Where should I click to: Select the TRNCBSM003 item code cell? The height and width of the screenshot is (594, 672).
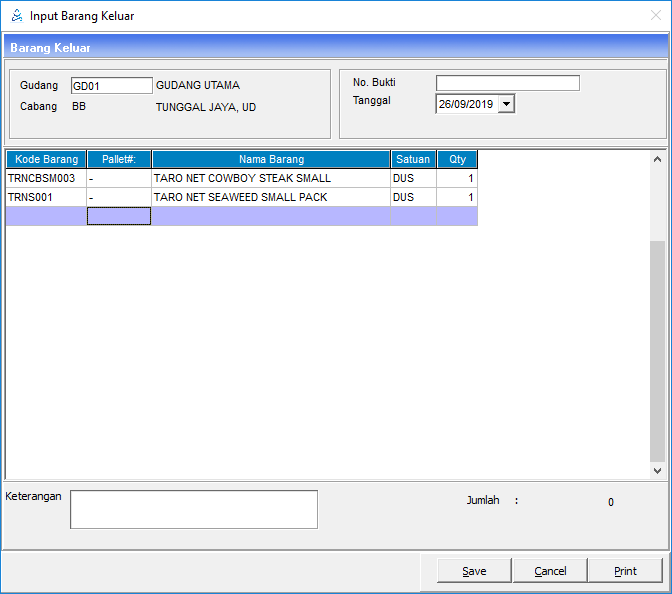point(46,178)
